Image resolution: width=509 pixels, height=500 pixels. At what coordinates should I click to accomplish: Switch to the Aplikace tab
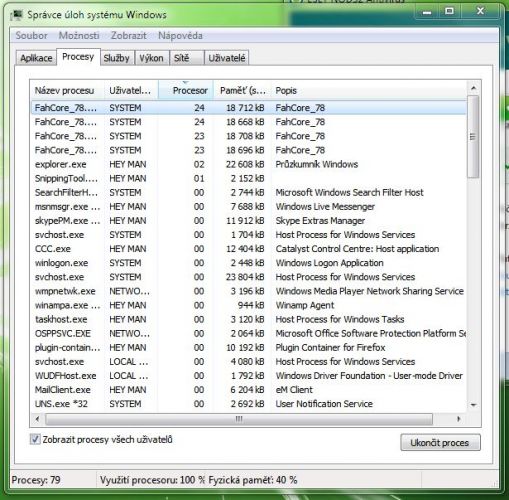(x=36, y=58)
